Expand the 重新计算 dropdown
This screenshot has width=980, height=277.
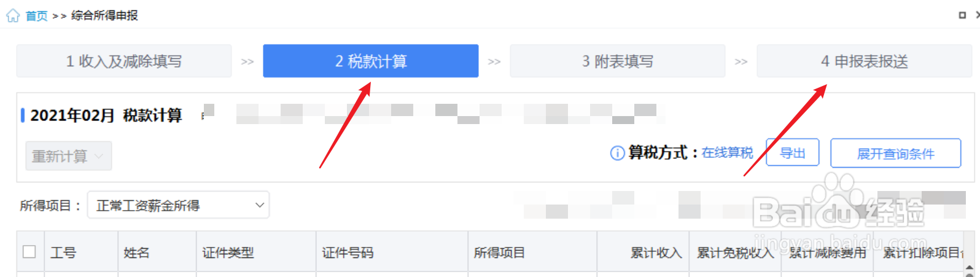(x=68, y=156)
